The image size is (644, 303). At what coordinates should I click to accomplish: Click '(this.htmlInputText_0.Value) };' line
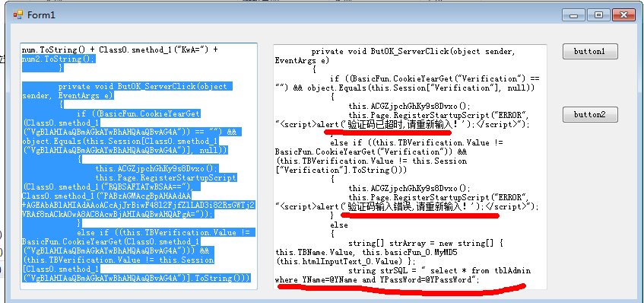coord(346,261)
